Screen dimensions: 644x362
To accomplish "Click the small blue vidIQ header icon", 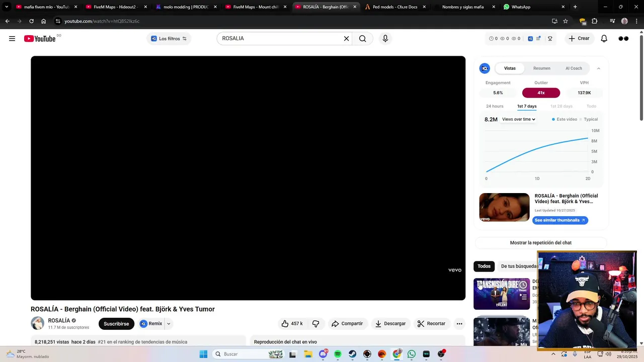I will (x=530, y=39).
